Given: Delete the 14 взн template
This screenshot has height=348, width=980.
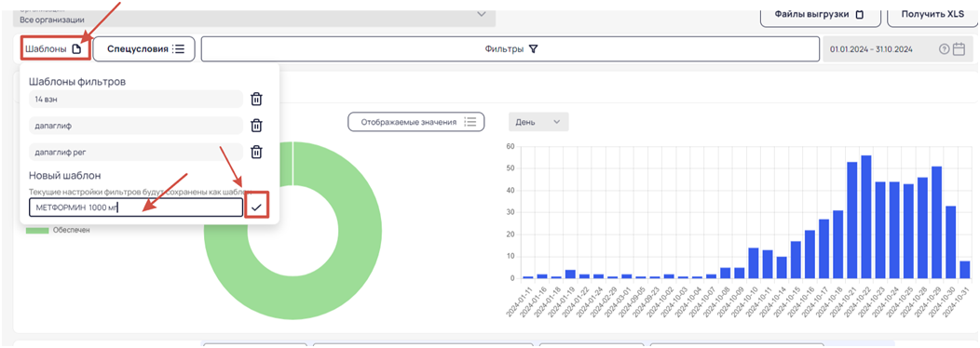Looking at the screenshot, I should click(x=256, y=99).
